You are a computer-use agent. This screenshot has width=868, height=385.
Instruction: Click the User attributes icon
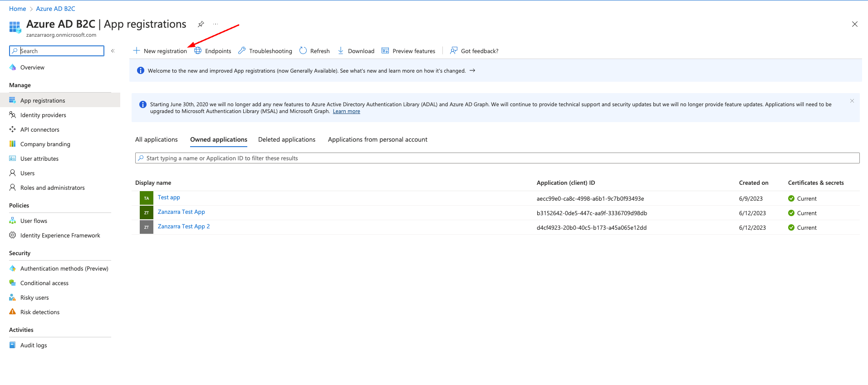[13, 158]
